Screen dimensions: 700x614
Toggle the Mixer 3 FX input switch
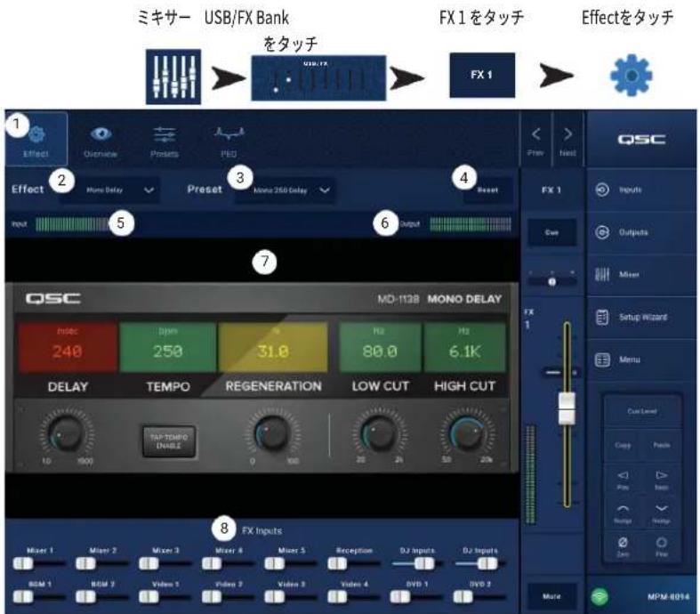pos(165,564)
